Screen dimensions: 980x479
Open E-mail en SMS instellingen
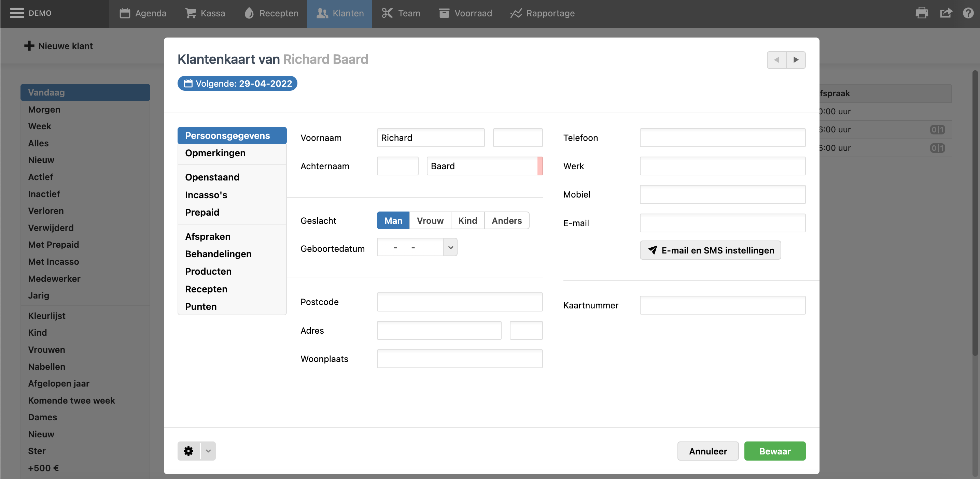point(710,250)
